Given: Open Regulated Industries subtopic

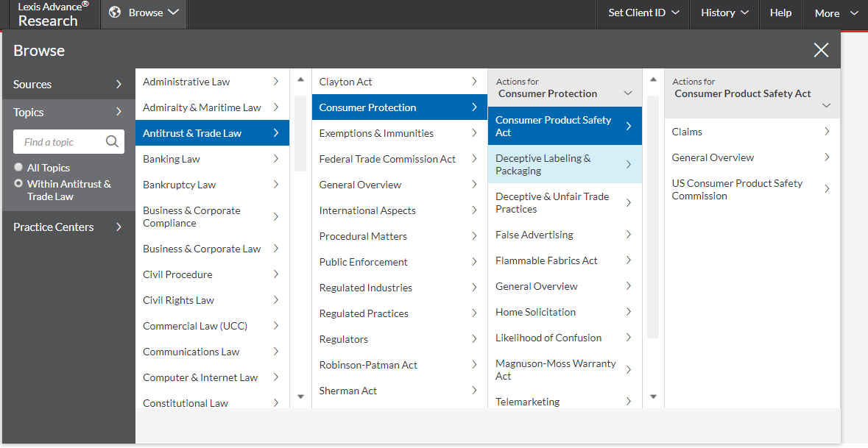Looking at the screenshot, I should (x=399, y=288).
